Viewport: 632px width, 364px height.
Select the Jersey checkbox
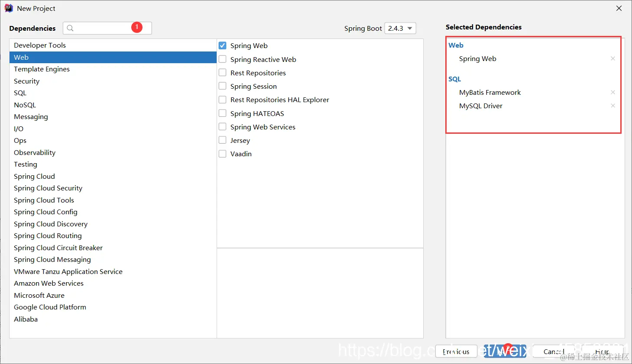(x=223, y=140)
